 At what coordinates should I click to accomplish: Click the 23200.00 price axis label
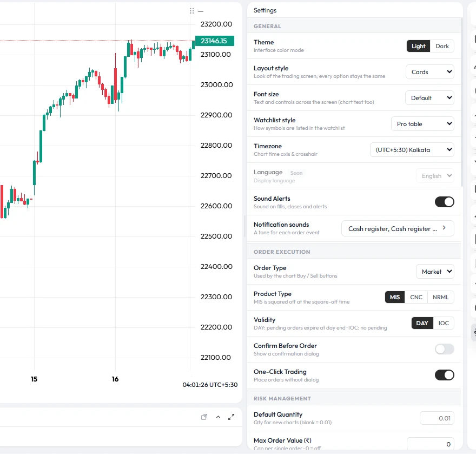[216, 24]
